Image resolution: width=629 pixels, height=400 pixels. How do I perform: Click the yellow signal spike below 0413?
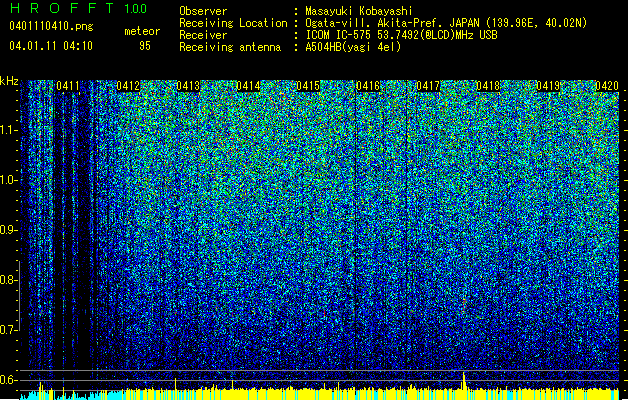click(175, 384)
